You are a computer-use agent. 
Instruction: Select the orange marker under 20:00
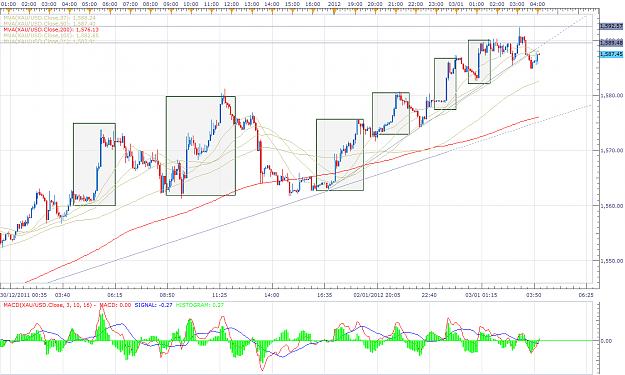(375, 12)
